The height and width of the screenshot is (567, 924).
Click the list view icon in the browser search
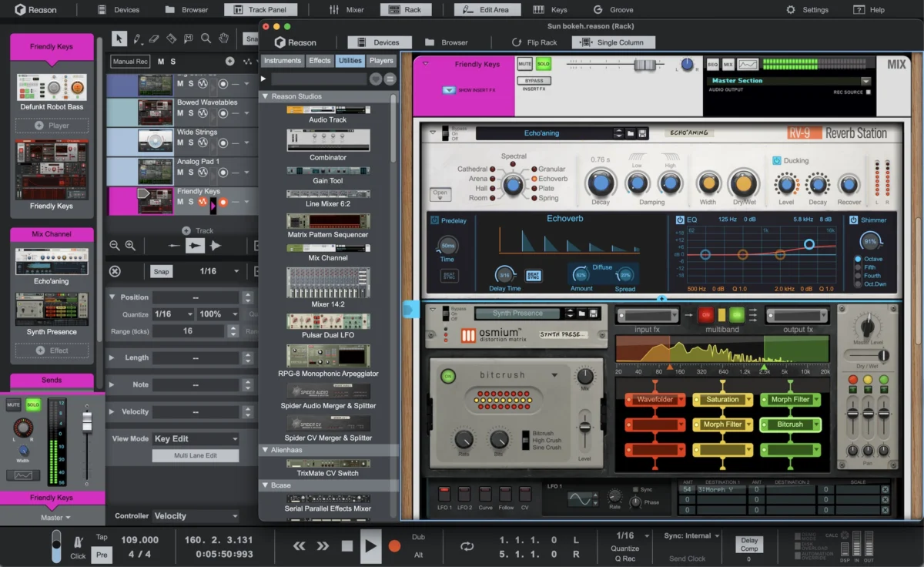[x=390, y=79]
